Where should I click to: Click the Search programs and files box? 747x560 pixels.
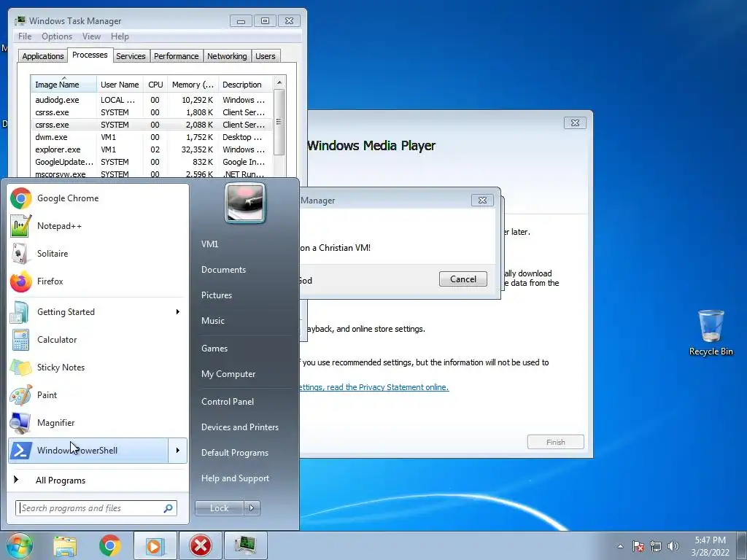click(96, 508)
